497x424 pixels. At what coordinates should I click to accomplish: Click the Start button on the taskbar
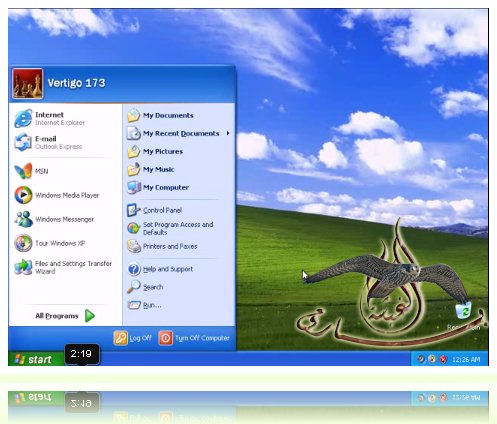point(36,359)
